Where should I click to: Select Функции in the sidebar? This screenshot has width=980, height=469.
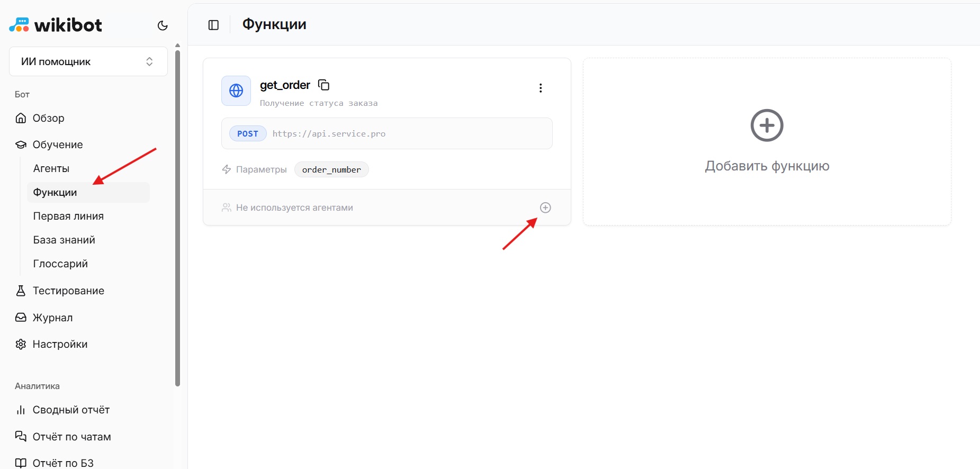(55, 192)
